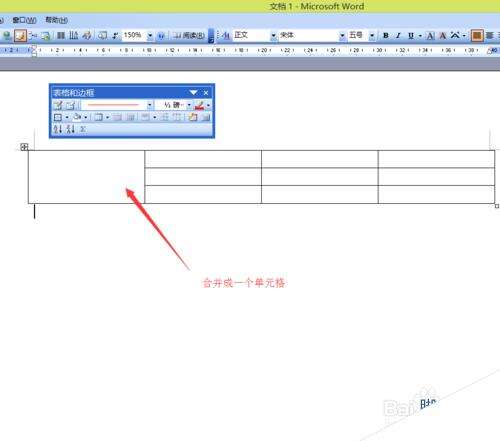Click the Distribute Rows Evenly icon

pos(165,117)
